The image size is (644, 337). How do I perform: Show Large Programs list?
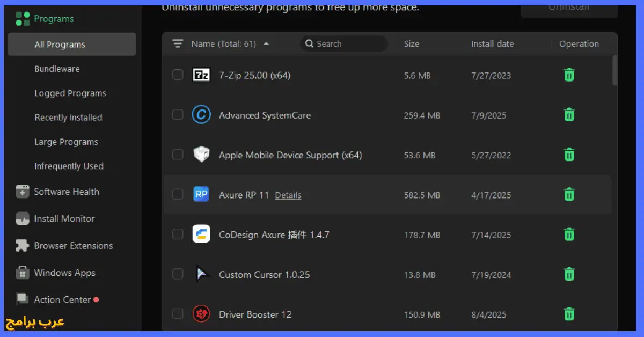click(x=66, y=142)
